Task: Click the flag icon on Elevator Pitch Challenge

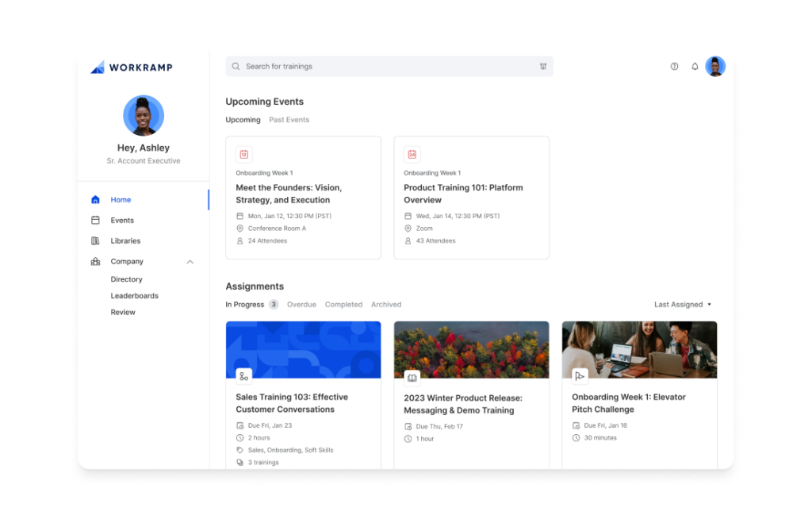Action: [x=580, y=376]
